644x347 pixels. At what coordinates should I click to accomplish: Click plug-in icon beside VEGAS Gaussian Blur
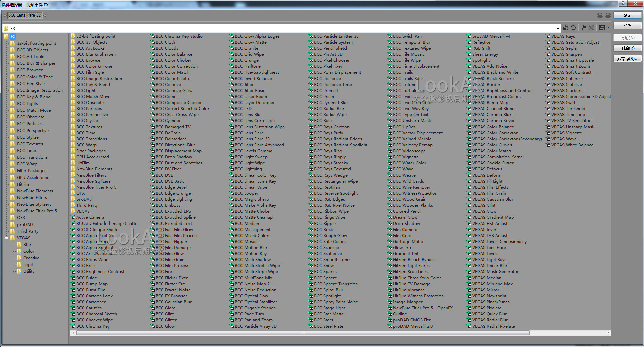[x=469, y=199]
